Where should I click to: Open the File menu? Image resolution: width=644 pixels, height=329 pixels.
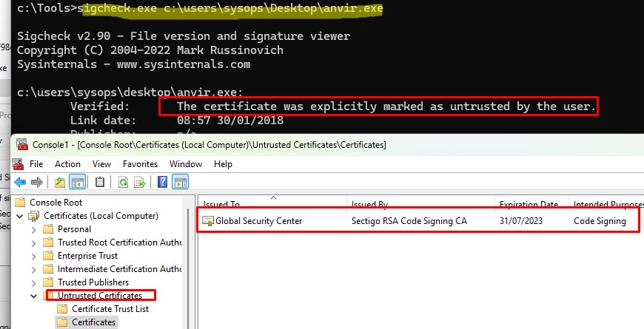pyautogui.click(x=36, y=163)
